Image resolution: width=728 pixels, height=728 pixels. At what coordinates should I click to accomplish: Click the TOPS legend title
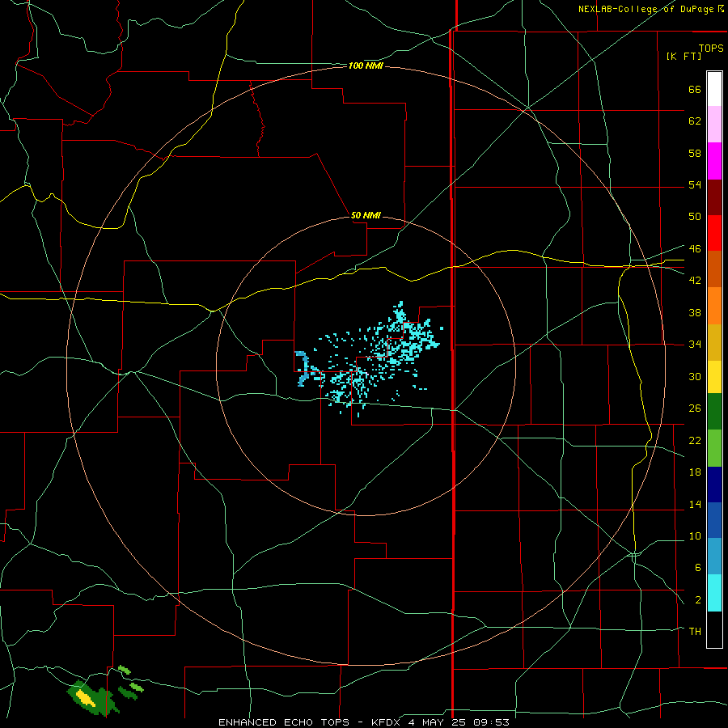(x=711, y=49)
